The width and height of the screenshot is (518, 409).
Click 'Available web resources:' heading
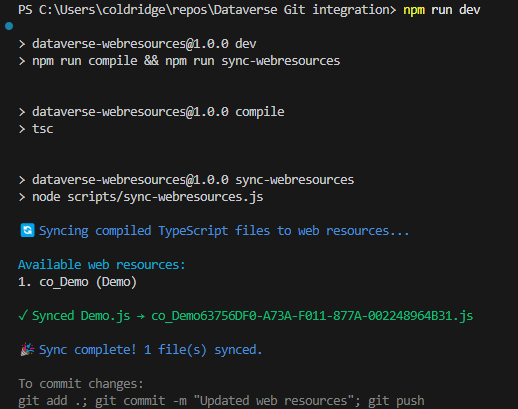[102, 265]
